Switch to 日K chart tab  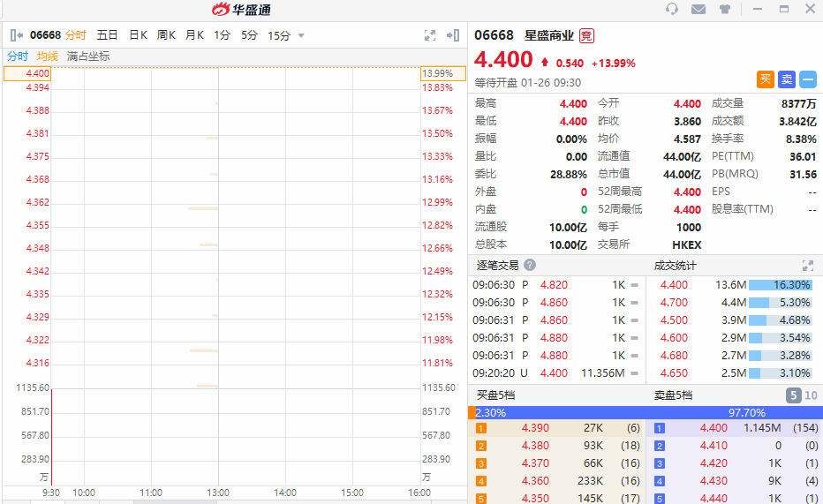pyautogui.click(x=138, y=35)
